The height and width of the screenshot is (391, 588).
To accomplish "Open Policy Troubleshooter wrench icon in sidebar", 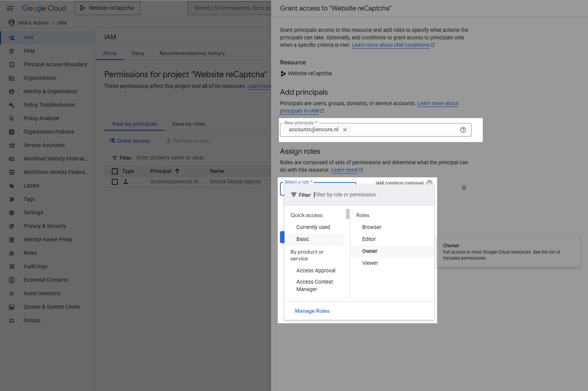I will click(12, 105).
